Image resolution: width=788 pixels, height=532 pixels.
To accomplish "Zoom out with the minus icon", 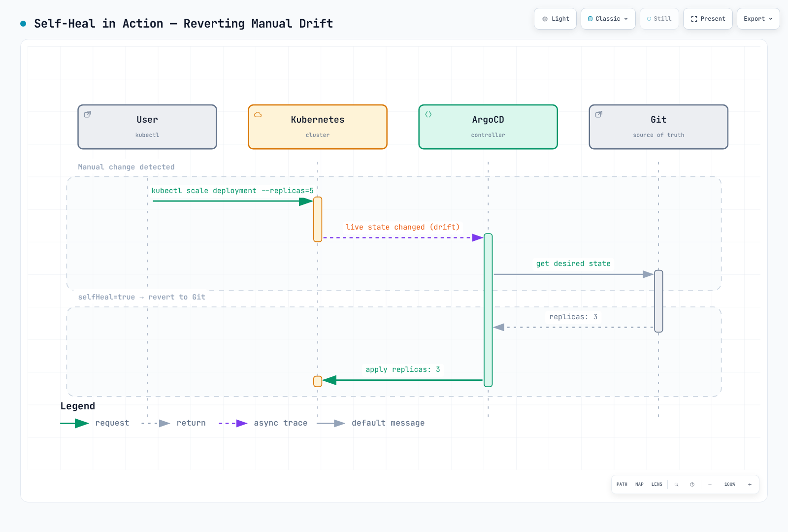I will pos(710,484).
